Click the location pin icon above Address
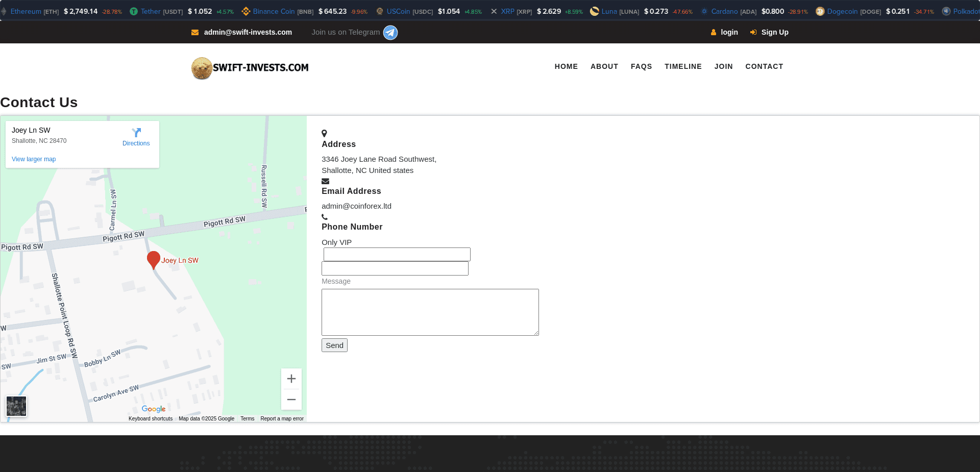Viewport: 980px width, 472px height. (325, 133)
